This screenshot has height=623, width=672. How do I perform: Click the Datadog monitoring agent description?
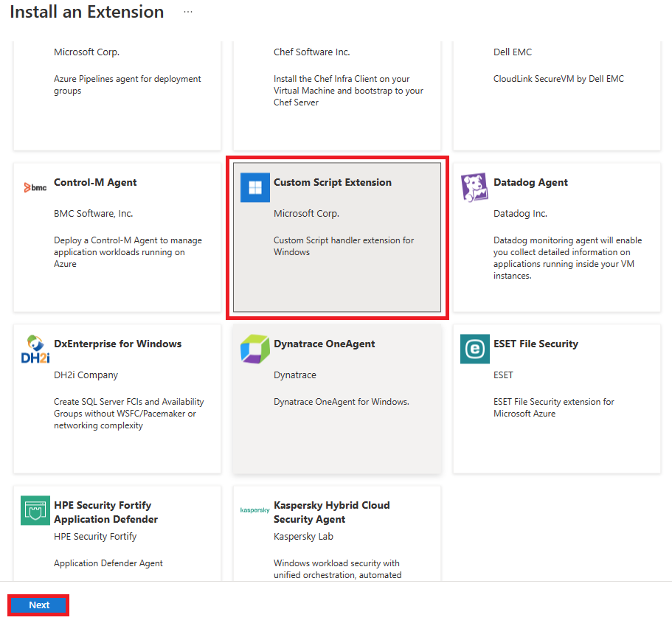coord(567,258)
